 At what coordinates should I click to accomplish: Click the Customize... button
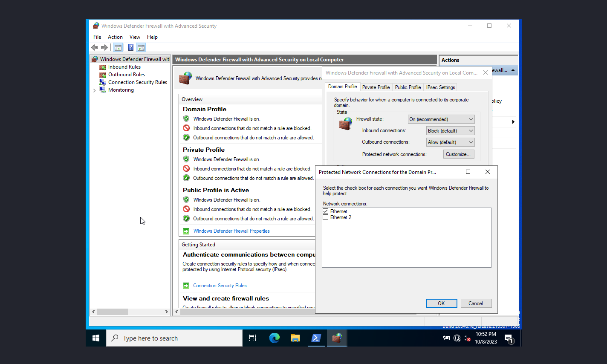pos(459,154)
